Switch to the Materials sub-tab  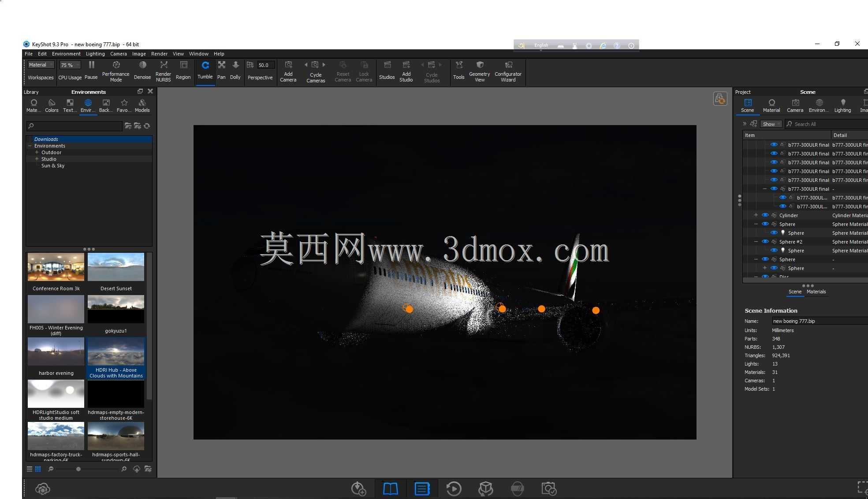[x=816, y=292]
